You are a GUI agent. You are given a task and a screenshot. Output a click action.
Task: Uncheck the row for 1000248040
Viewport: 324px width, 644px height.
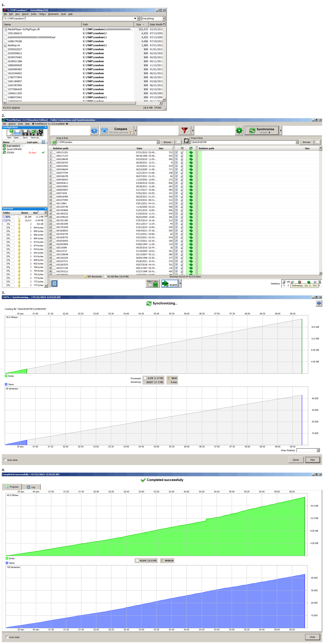click(177, 159)
